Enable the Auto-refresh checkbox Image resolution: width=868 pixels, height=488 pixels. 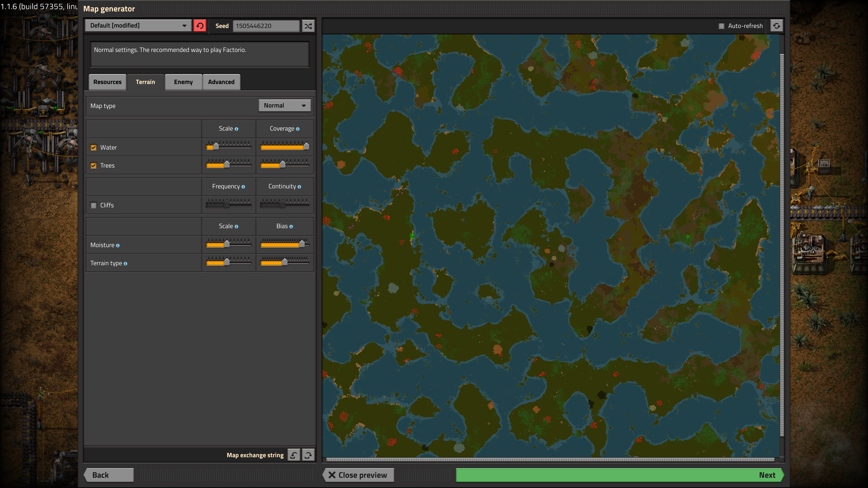point(721,26)
